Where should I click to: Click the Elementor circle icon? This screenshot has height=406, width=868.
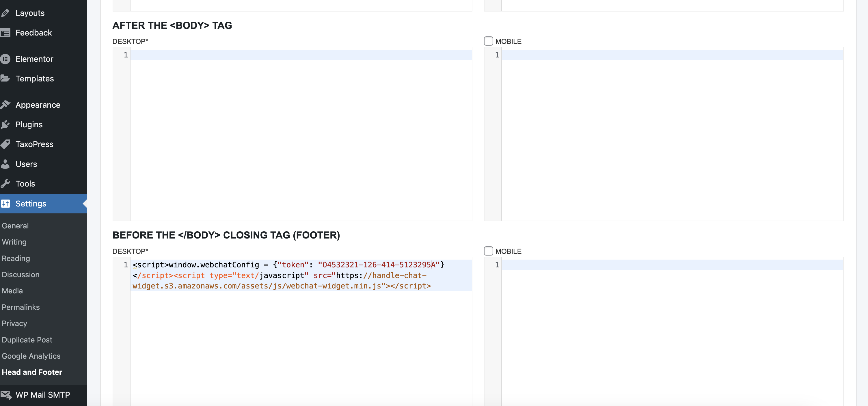tap(5, 59)
